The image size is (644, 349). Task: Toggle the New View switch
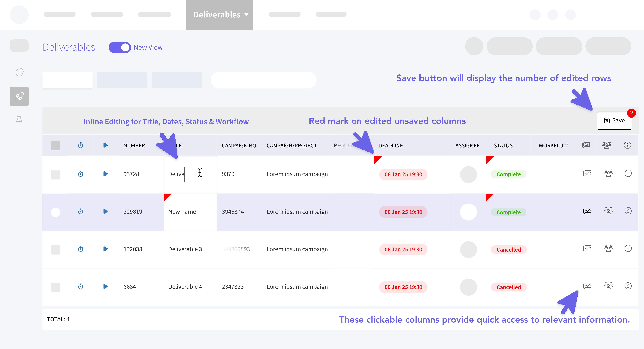(120, 47)
